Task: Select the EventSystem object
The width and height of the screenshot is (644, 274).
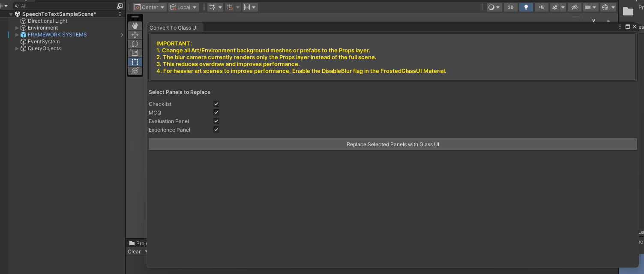Action: (x=44, y=42)
